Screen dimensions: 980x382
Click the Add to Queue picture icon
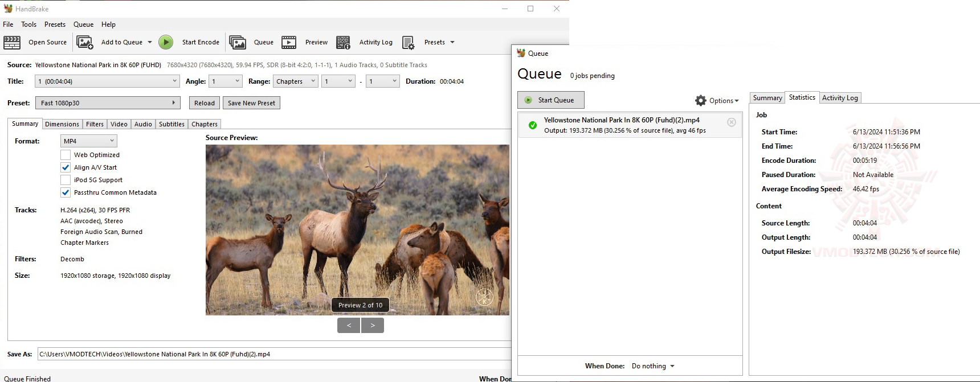pyautogui.click(x=84, y=42)
